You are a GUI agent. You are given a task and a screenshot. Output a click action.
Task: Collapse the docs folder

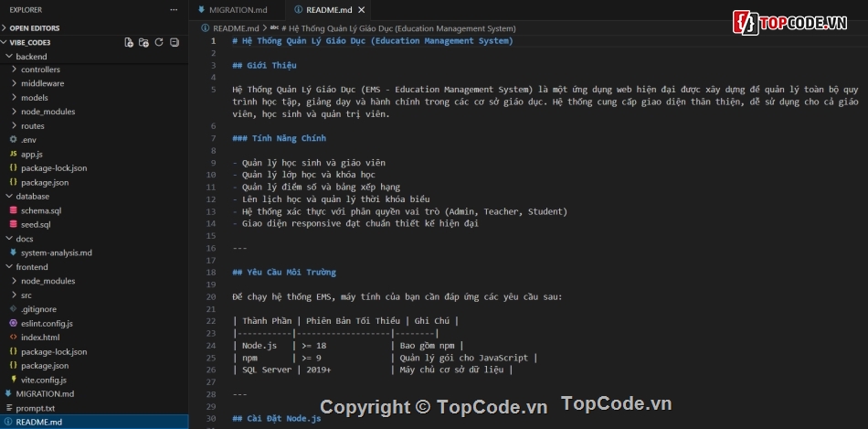click(25, 239)
